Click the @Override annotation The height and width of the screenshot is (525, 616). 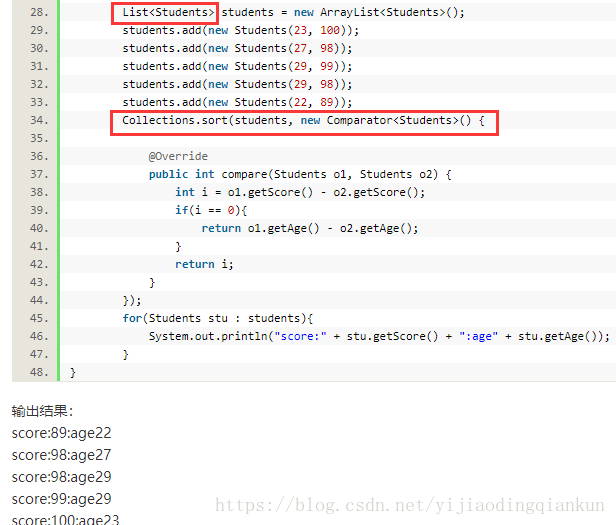[178, 156]
